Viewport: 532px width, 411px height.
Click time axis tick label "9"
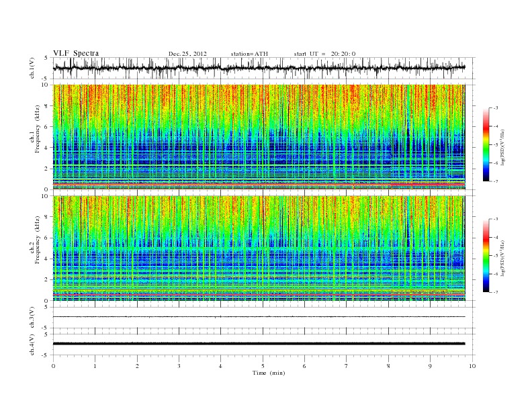pos(430,366)
